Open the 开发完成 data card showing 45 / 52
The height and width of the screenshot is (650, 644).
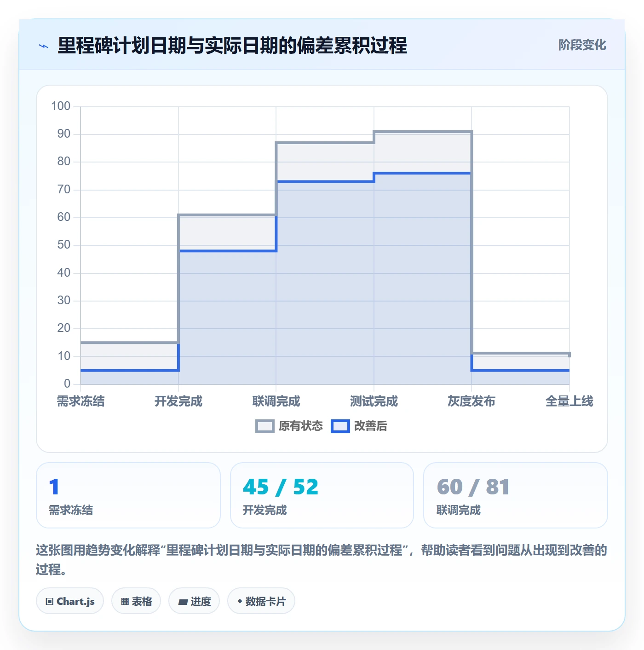322,495
